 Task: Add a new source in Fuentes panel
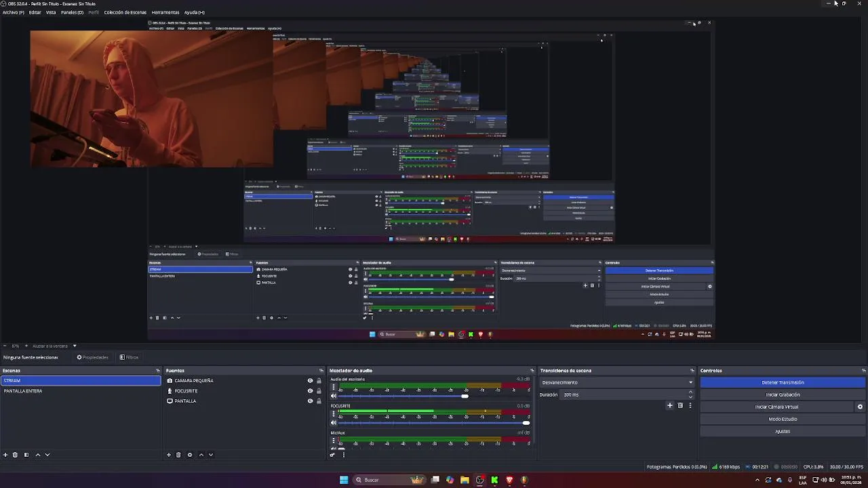[x=169, y=455]
